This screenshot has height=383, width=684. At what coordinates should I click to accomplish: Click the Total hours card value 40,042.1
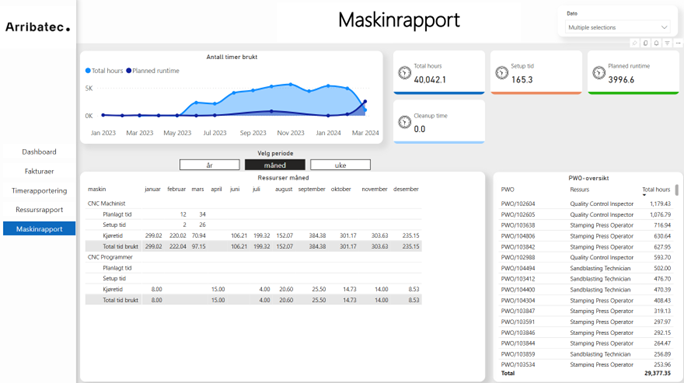point(430,80)
